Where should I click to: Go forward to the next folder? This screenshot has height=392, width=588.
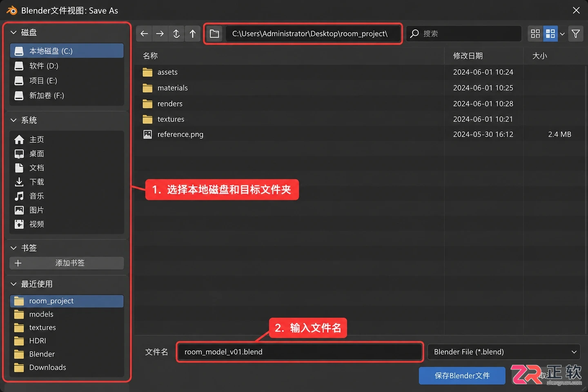coord(160,33)
